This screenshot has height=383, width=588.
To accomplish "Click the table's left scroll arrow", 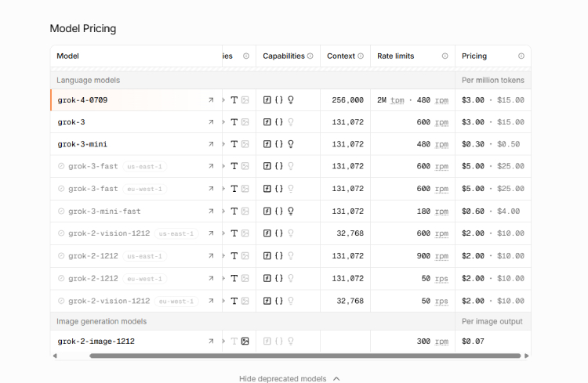I will click(55, 356).
